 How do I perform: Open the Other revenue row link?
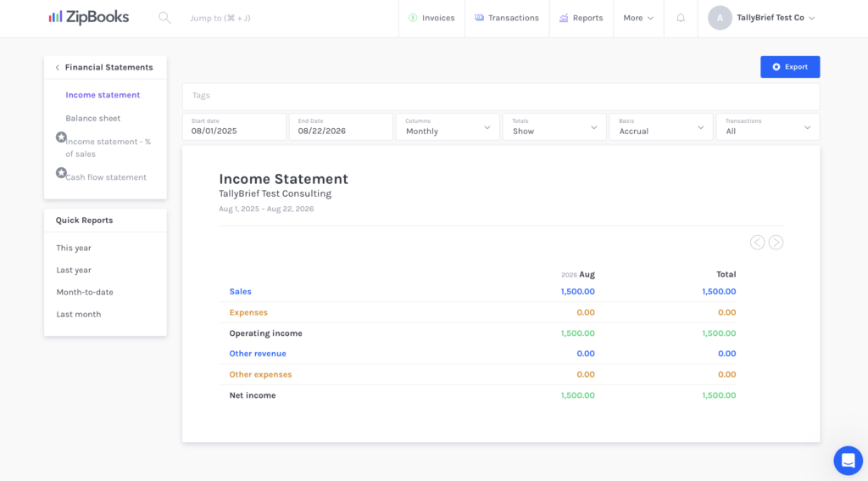[258, 354]
